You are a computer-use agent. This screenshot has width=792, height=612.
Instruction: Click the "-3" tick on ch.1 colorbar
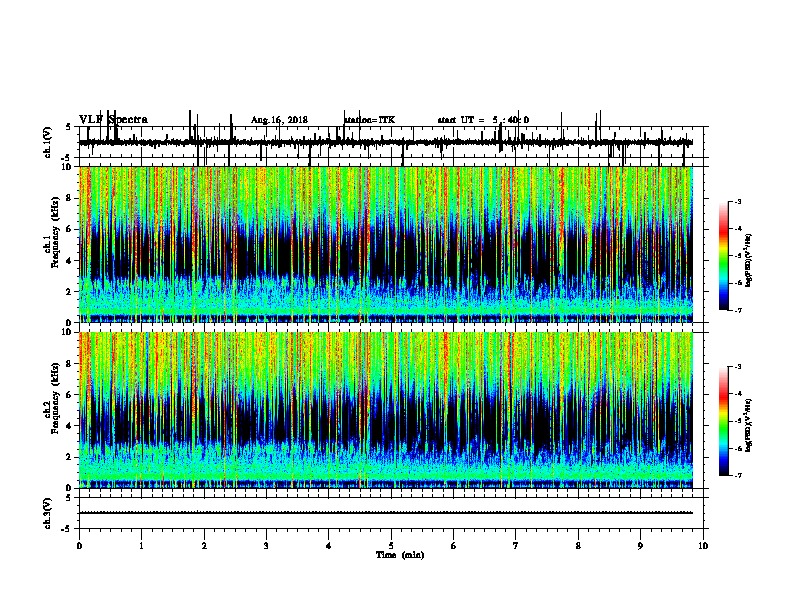coord(737,201)
